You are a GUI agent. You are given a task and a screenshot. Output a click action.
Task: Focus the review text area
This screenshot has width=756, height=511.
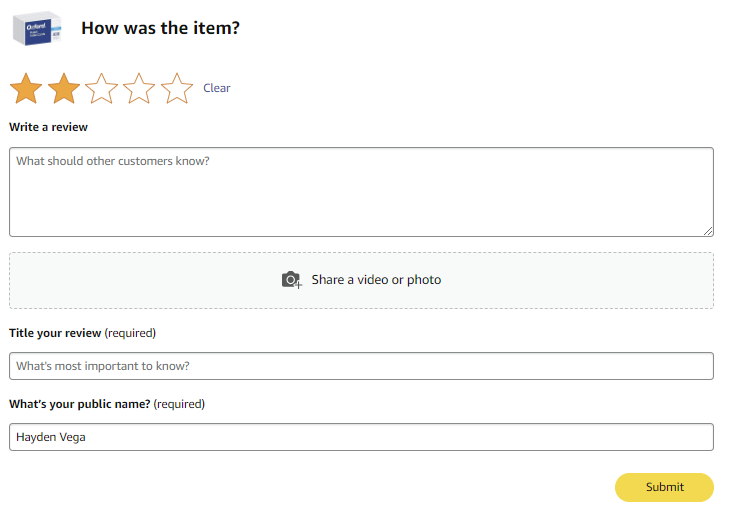(361, 192)
